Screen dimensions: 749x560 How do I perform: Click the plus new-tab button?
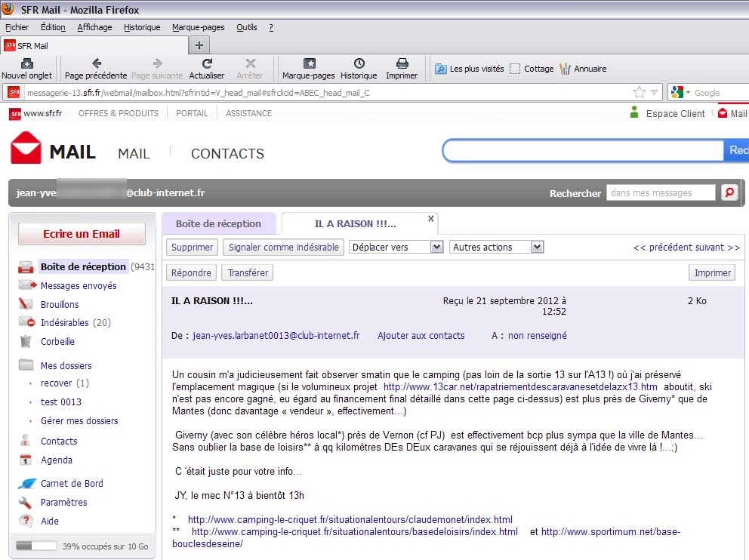(199, 45)
